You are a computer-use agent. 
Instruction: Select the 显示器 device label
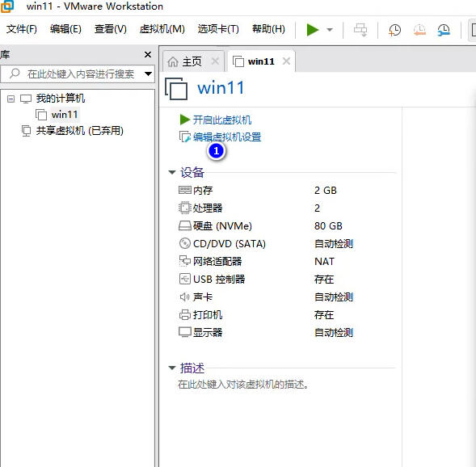pos(208,332)
